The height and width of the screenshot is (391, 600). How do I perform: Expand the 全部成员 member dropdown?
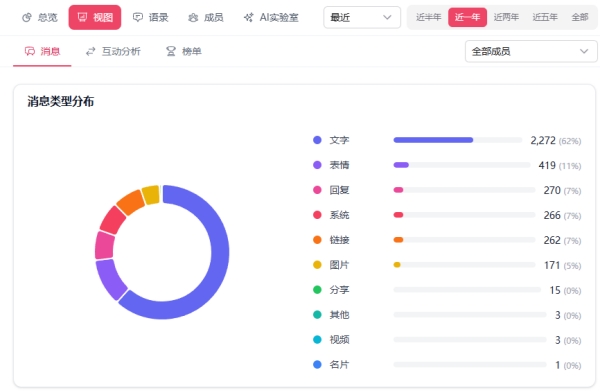pyautogui.click(x=531, y=51)
